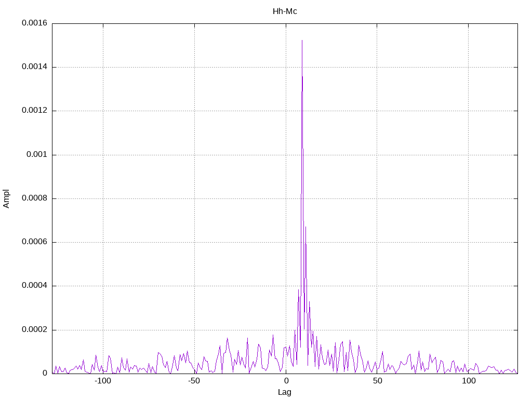Click the 0.0008 y-axis tick label

pos(35,198)
